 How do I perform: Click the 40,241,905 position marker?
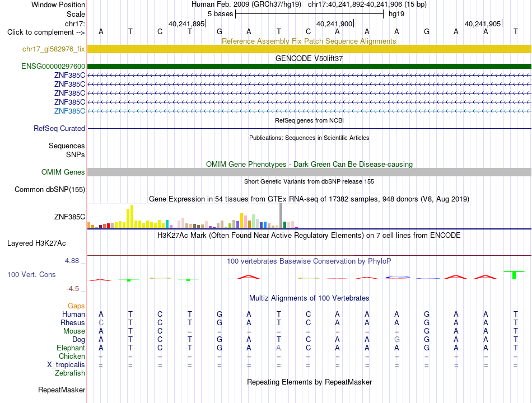tap(483, 24)
